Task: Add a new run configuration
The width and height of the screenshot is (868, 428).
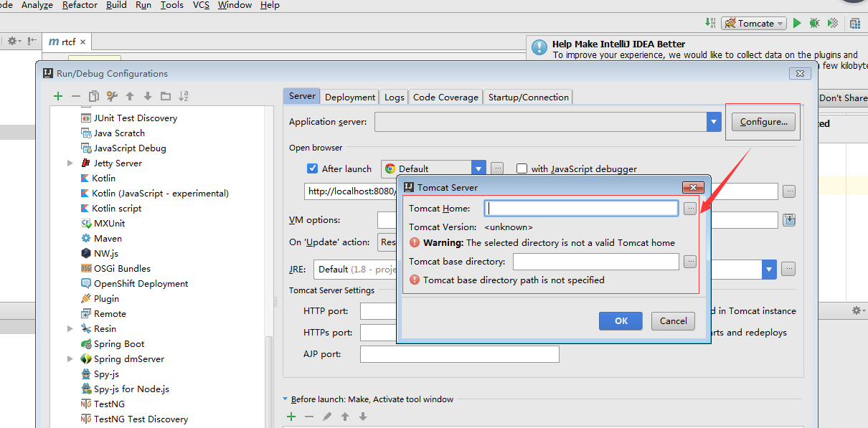Action: click(x=58, y=96)
